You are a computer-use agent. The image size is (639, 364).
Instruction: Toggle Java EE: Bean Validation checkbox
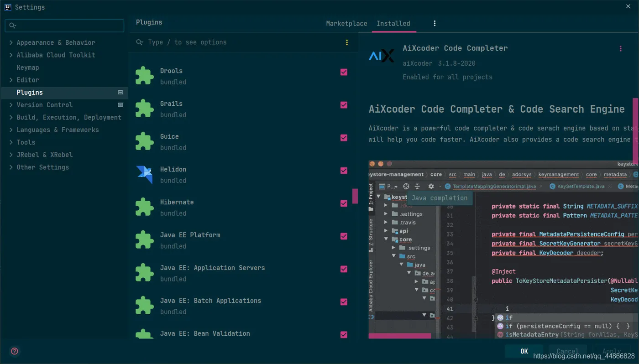(344, 335)
